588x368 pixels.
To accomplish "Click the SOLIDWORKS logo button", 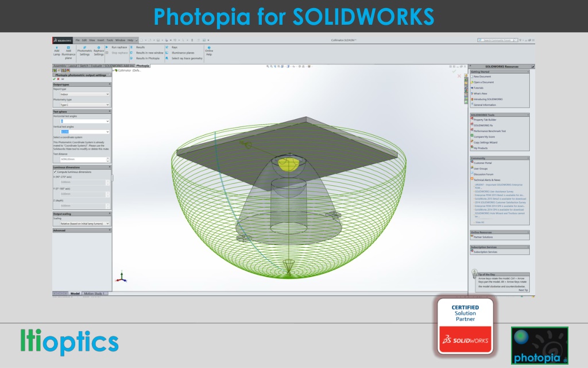I will coord(62,40).
